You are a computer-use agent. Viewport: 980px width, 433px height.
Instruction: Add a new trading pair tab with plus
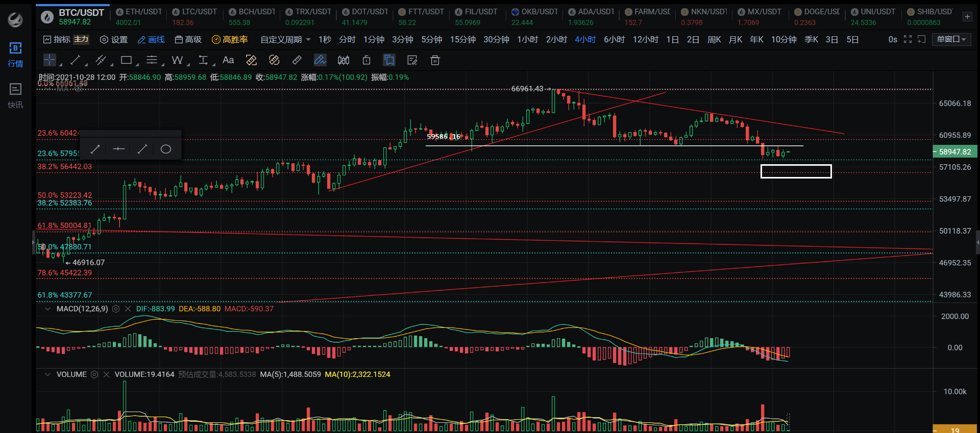[967, 17]
